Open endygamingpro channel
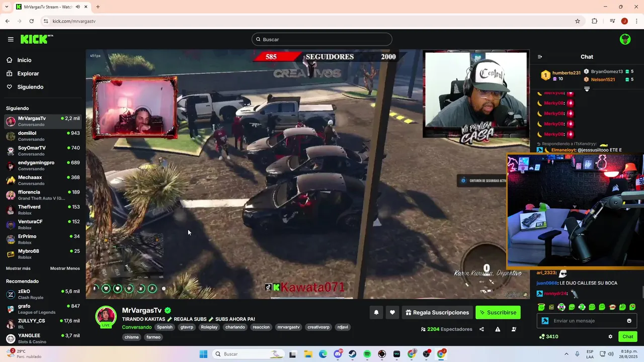644x362 pixels. tap(43, 165)
